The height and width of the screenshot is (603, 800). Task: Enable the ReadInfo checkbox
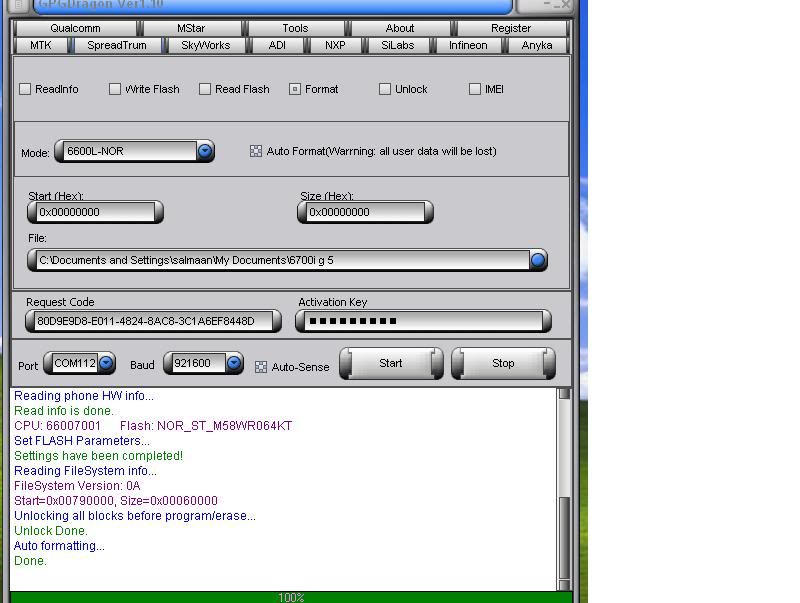click(x=25, y=89)
